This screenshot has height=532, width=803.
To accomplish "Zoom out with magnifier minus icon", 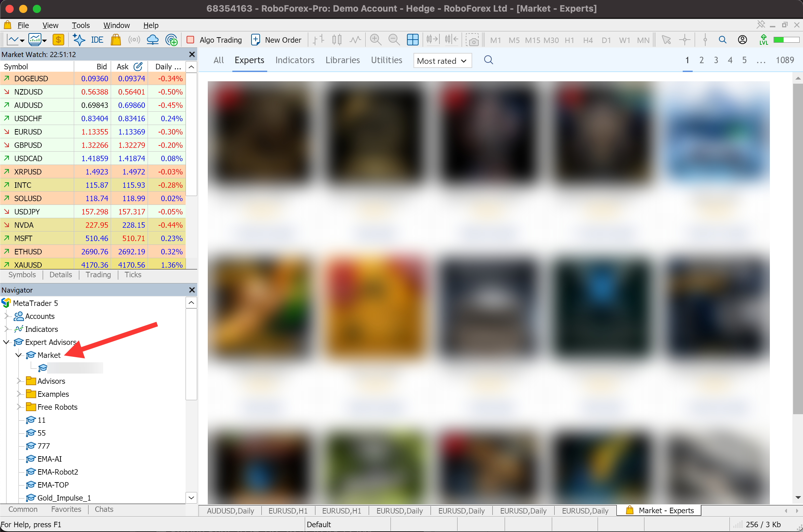I will point(394,40).
